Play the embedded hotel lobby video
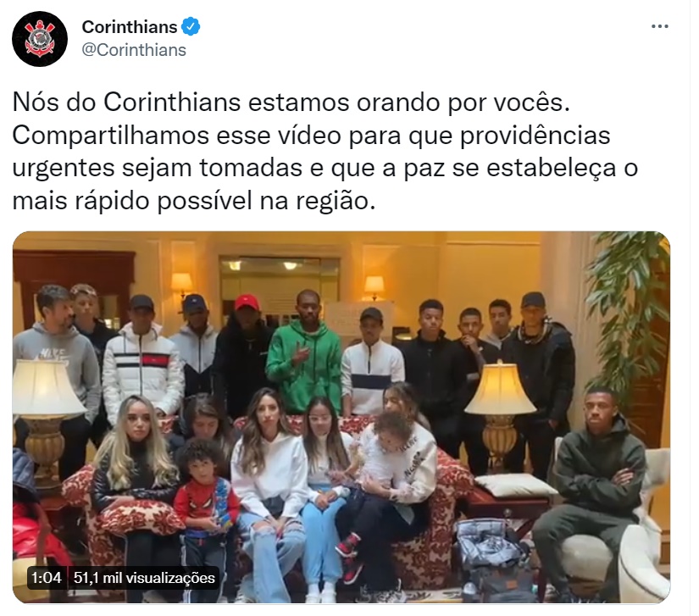Screen dimensions: 699x616 [x=341, y=417]
